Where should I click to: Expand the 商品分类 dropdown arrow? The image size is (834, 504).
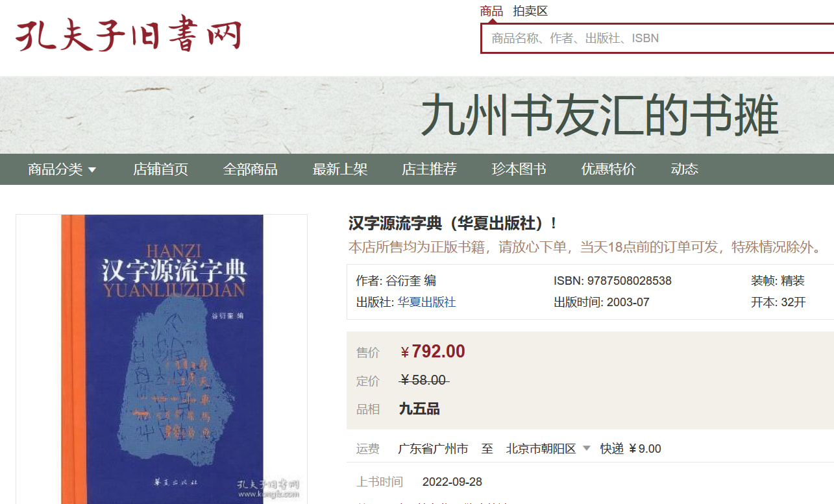(x=92, y=170)
